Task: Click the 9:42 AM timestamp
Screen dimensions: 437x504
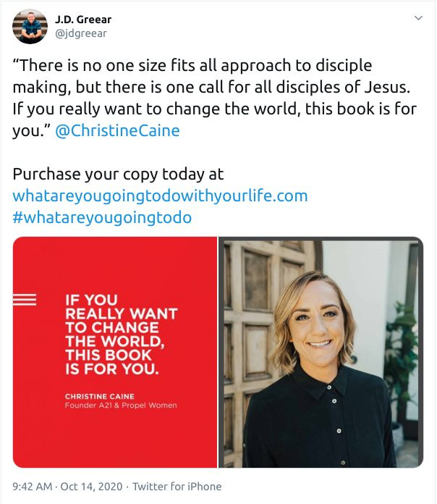Action: tap(32, 487)
